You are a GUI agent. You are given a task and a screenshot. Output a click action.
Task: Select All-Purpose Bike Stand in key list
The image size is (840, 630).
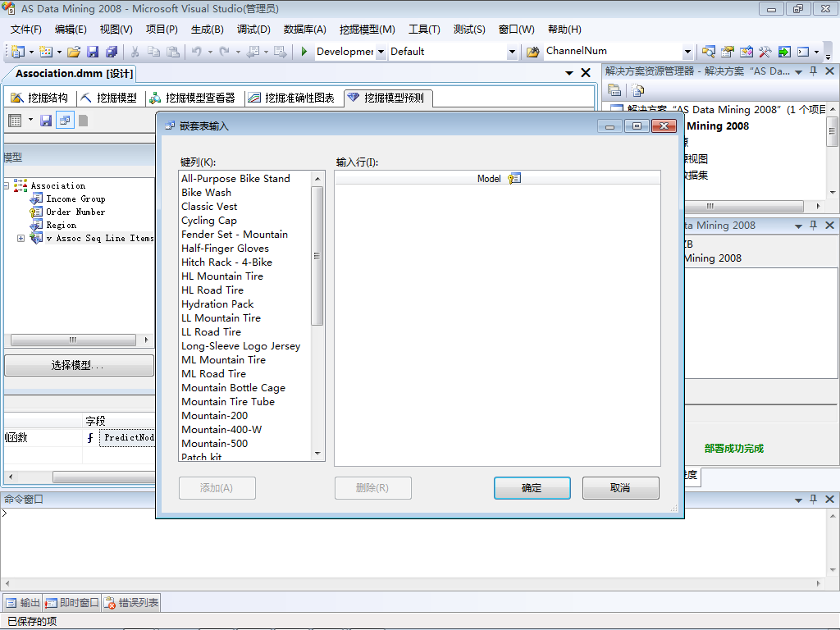(235, 178)
